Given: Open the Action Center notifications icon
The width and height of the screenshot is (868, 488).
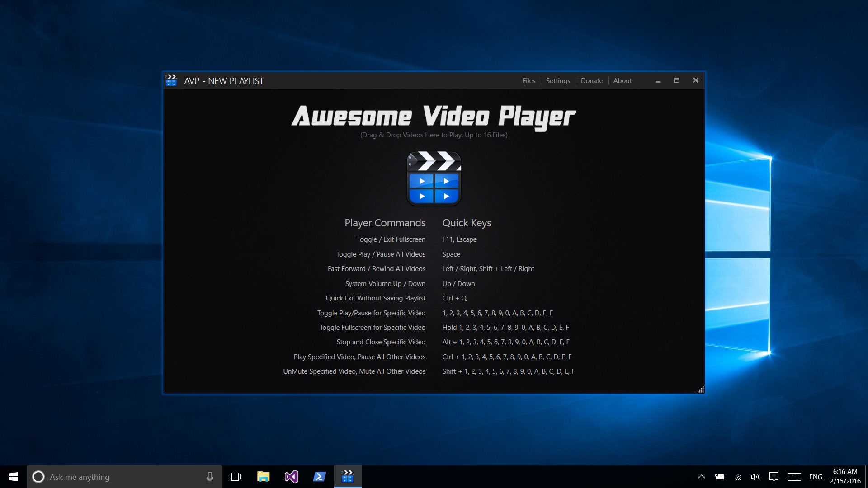Looking at the screenshot, I should (x=774, y=477).
